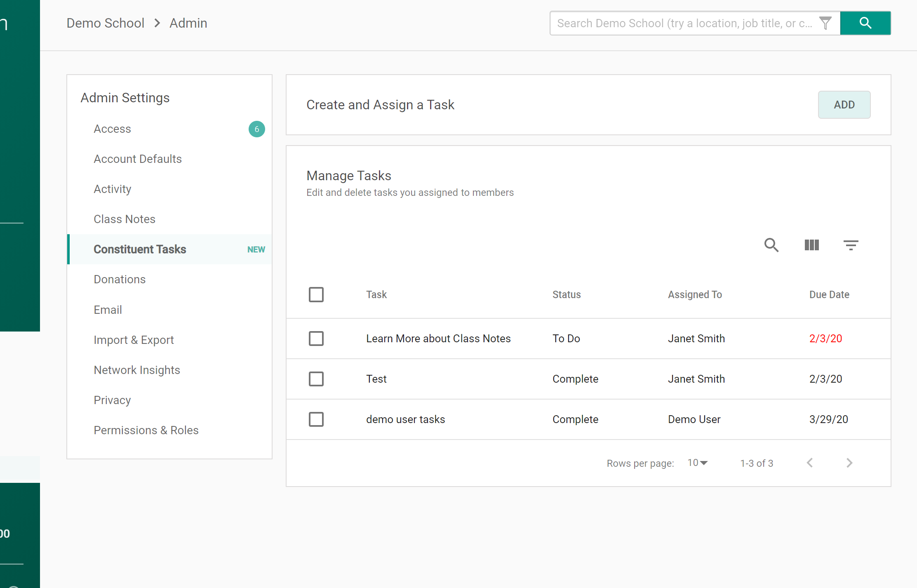The width and height of the screenshot is (917, 588).
Task: Check the checkbox for Learn More about Class Notes
Action: [x=316, y=338]
